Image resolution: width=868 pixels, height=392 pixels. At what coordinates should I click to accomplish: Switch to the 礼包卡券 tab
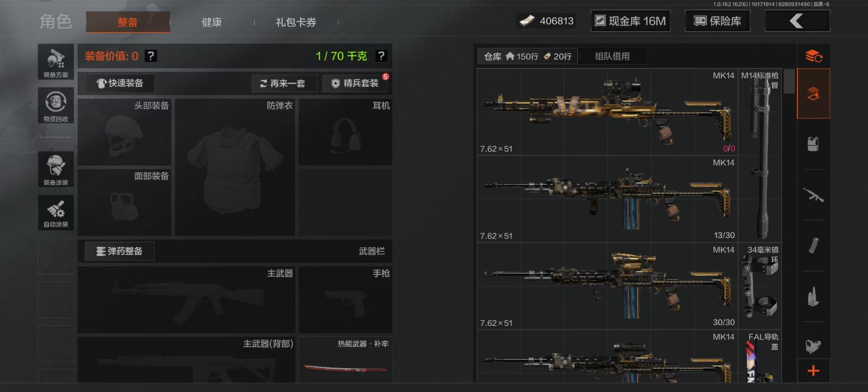click(296, 22)
